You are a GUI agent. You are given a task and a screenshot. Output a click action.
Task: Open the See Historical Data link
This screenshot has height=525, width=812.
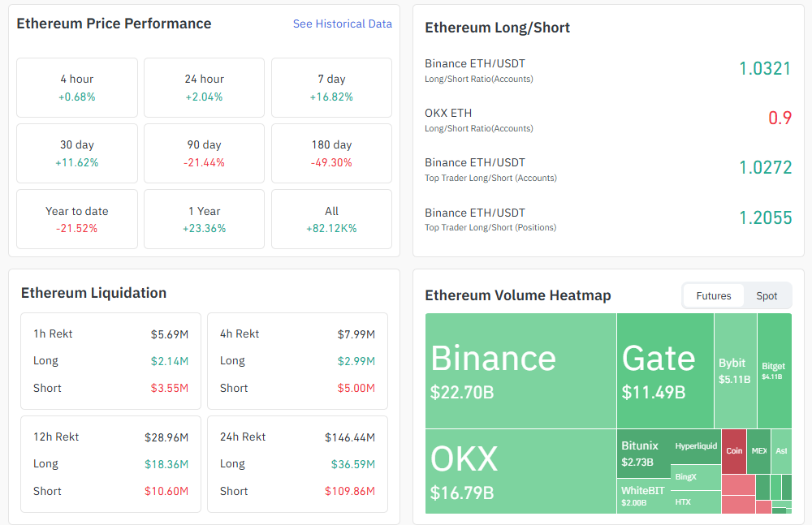(x=342, y=24)
